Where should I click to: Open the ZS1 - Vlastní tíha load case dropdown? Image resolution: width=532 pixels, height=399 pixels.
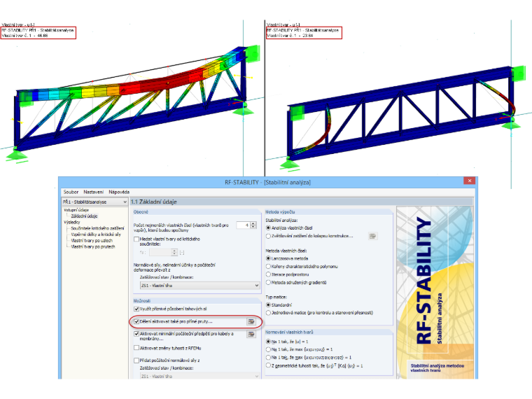[199, 286]
